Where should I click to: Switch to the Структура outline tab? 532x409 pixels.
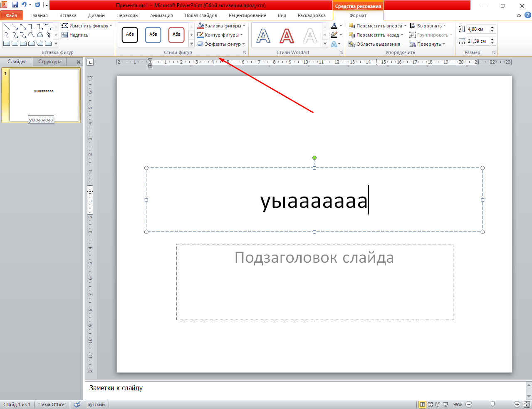(50, 62)
